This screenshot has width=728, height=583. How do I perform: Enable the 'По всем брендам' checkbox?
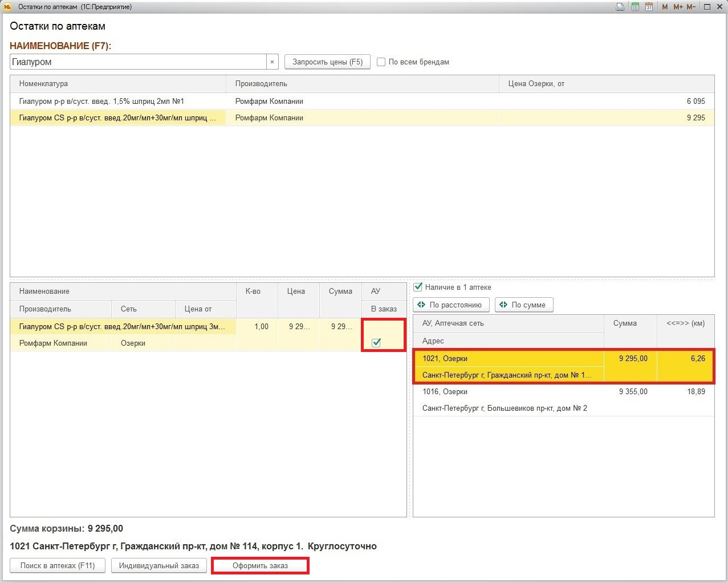point(381,62)
